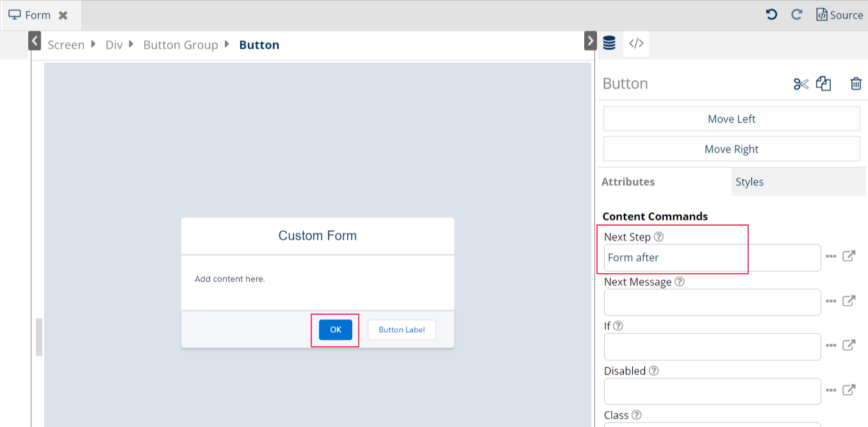Screen dimensions: 868x427
Task: Open Next Step ellipsis options
Action: (x=831, y=256)
